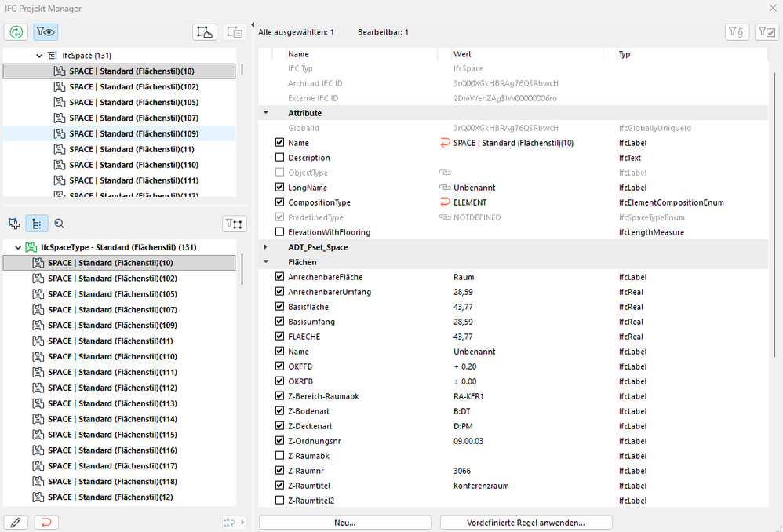
Task: Open the filter by scheme paragraph icon
Action: 737,32
